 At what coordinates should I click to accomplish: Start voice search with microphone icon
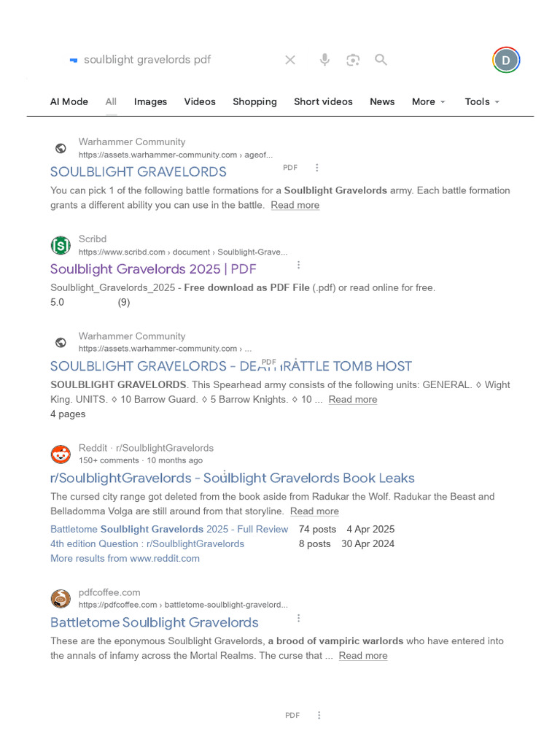coord(324,60)
